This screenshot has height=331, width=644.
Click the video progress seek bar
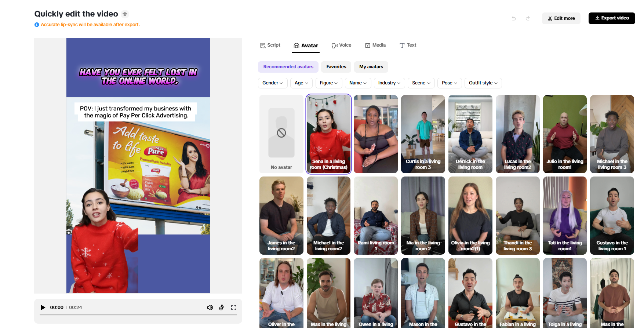[x=138, y=314]
